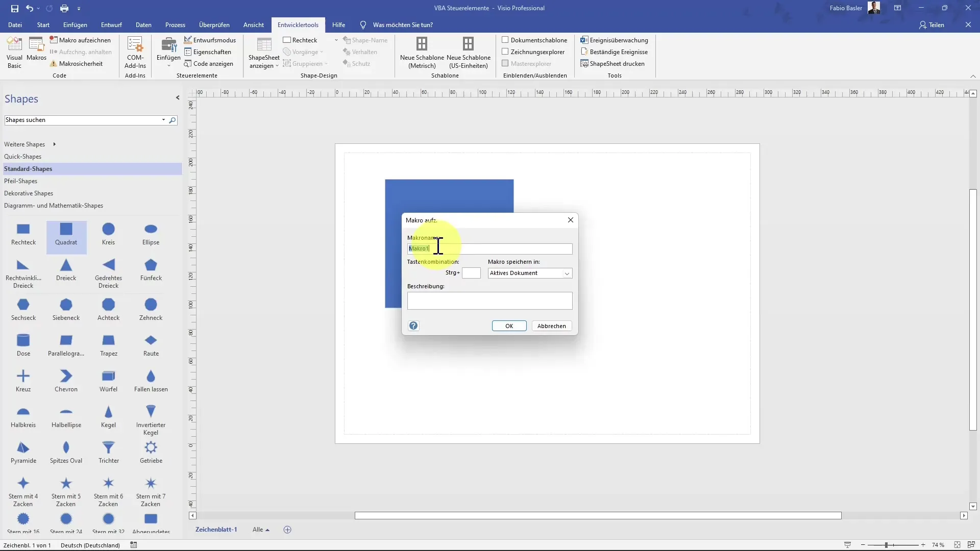Screen dimensions: 980x551
Task: Click the zoom slider handle
Action: click(887, 545)
